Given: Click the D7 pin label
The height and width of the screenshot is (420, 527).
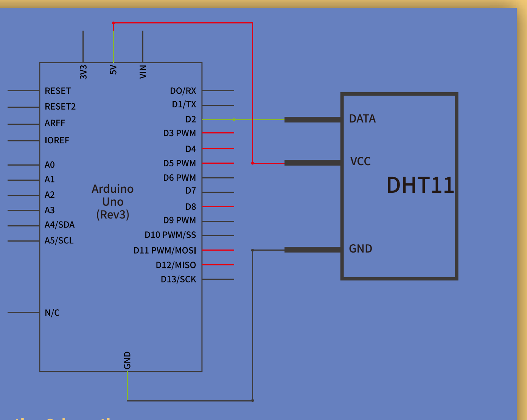Looking at the screenshot, I should tap(191, 191).
